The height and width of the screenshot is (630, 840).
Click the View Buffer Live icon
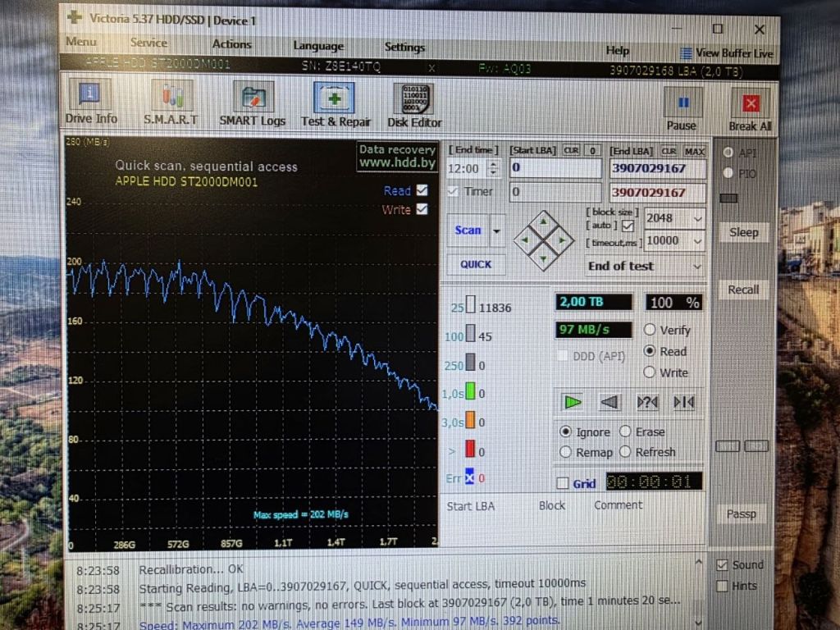click(x=686, y=53)
